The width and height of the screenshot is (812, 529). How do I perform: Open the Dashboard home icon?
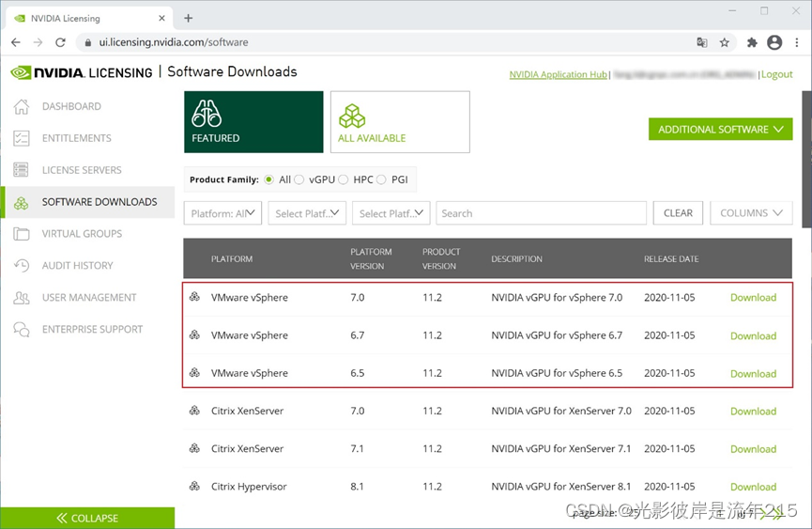point(22,106)
